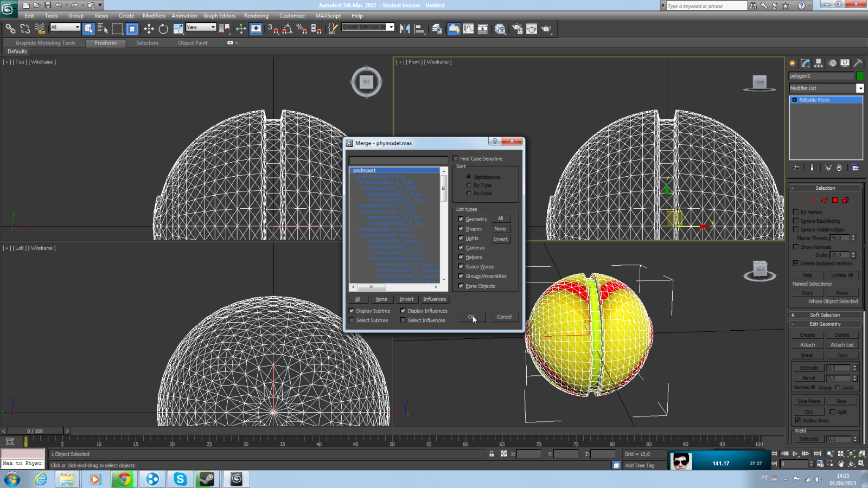Uncheck Cameras in List types
The image size is (868, 488).
461,248
